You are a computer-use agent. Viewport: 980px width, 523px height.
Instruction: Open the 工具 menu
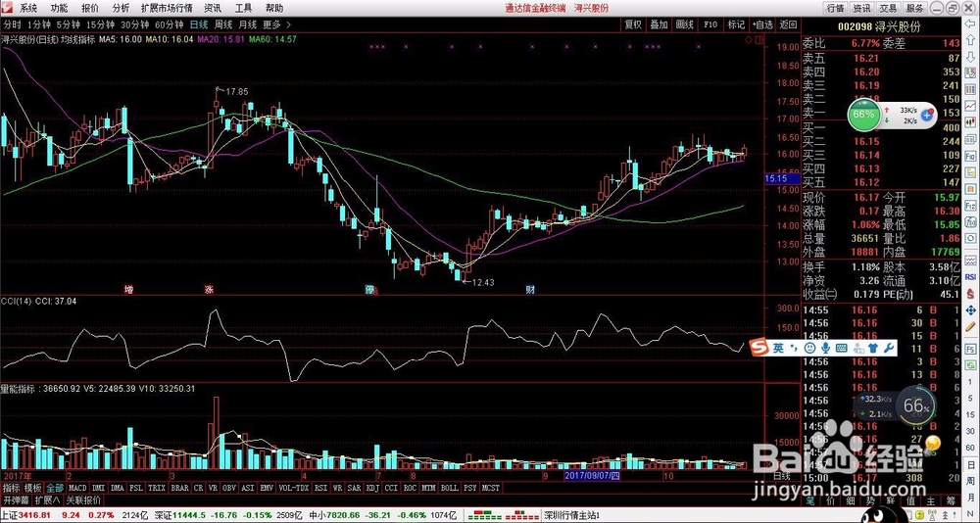[x=243, y=8]
